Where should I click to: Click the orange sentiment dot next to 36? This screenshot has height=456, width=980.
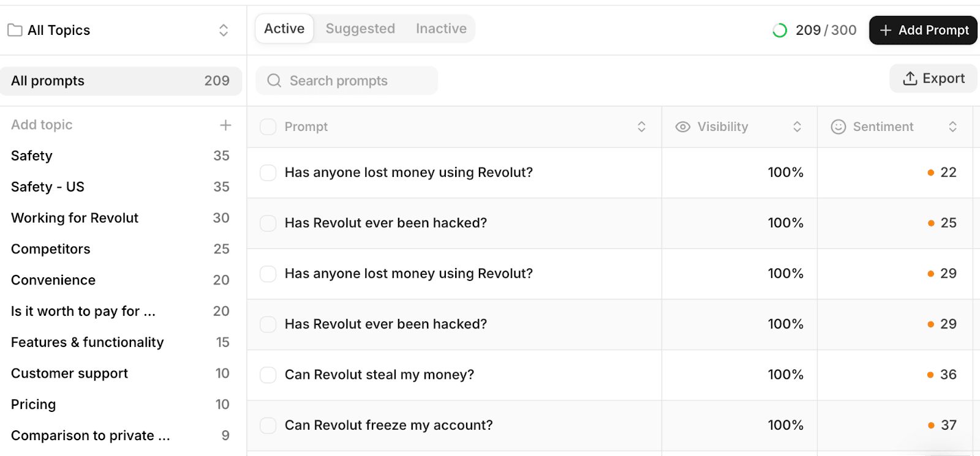[x=930, y=375]
